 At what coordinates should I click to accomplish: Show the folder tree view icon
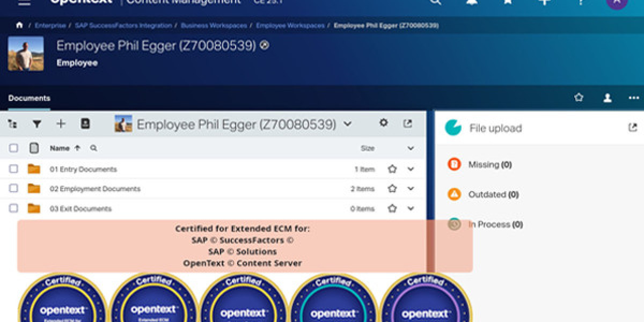coord(12,124)
